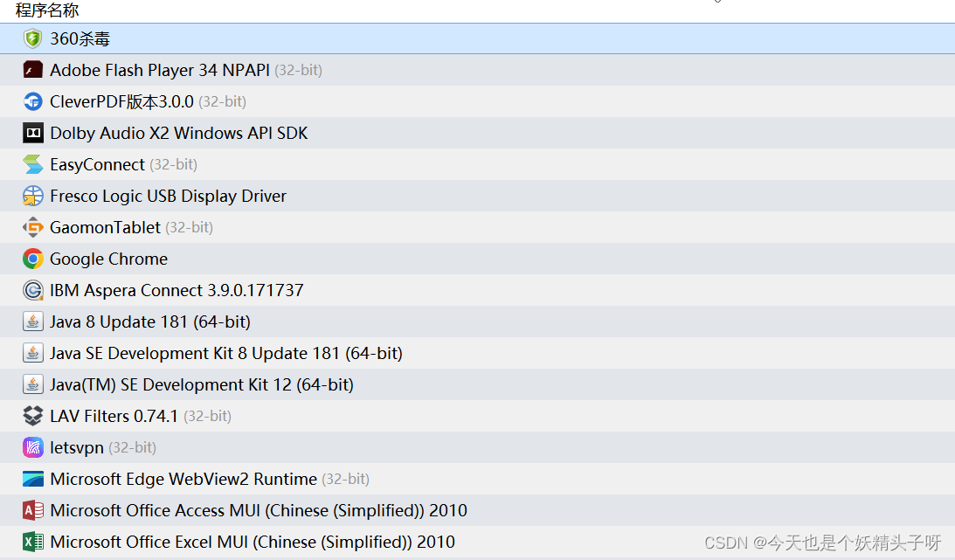The width and height of the screenshot is (955, 560).
Task: Select Microsoft Edge WebView2 Runtime text
Action: pyautogui.click(x=183, y=479)
